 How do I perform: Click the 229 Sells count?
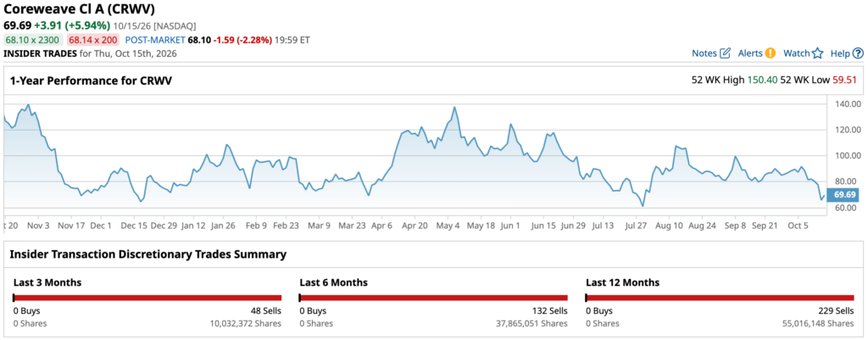[836, 310]
